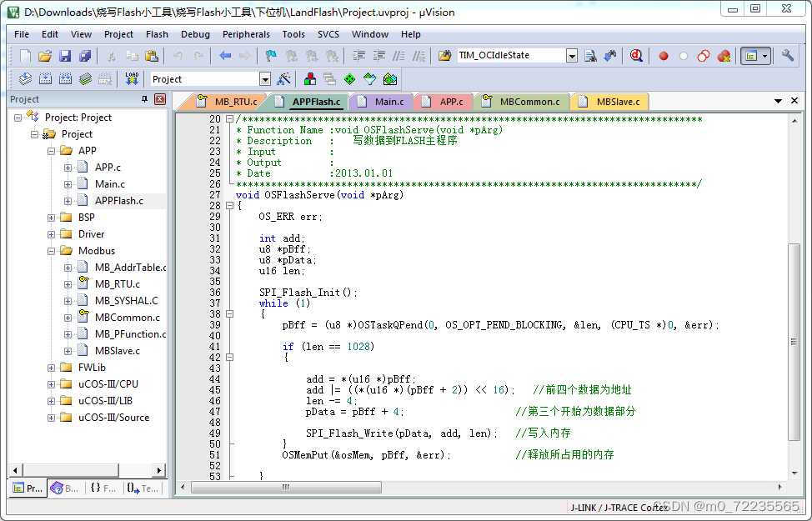
Task: Save all files with the multi-disk icon
Action: pos(85,55)
